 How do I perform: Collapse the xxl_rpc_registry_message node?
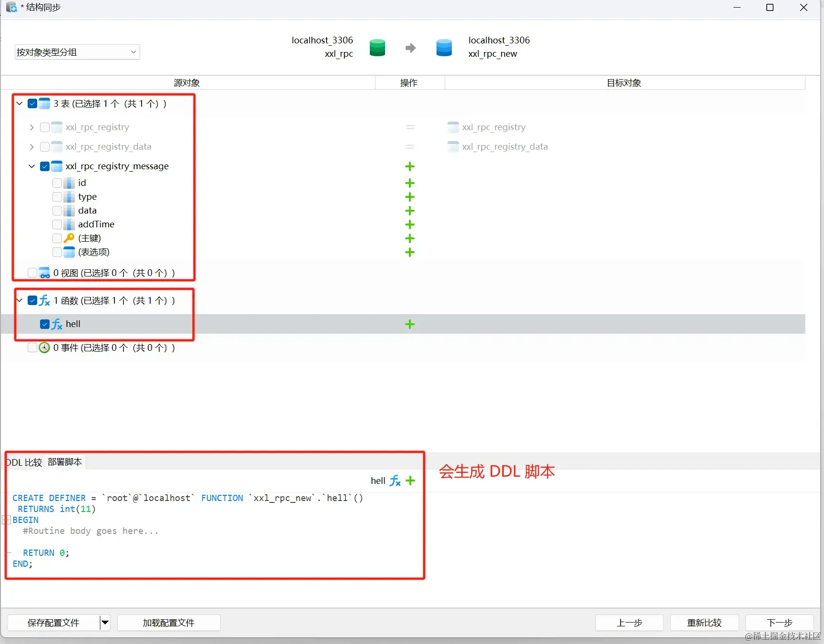(x=32, y=166)
